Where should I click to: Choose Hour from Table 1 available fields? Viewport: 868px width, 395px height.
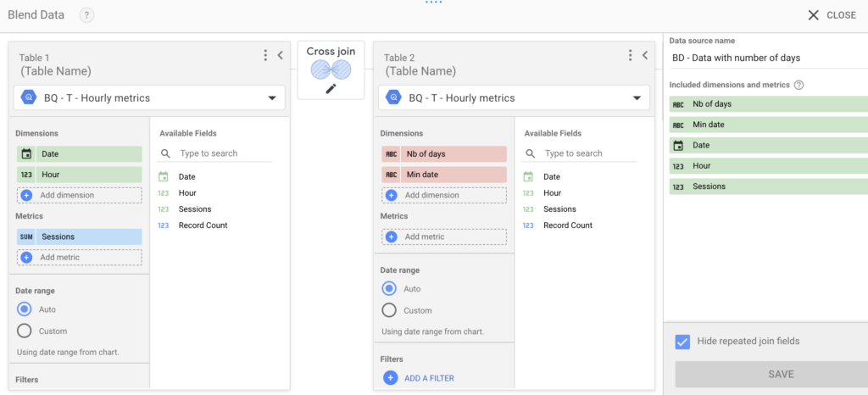click(x=187, y=193)
